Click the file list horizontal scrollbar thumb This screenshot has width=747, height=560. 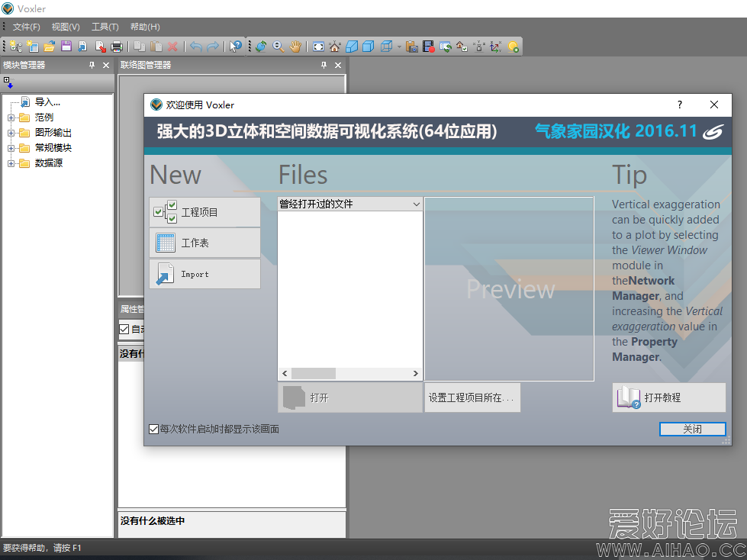click(x=314, y=373)
